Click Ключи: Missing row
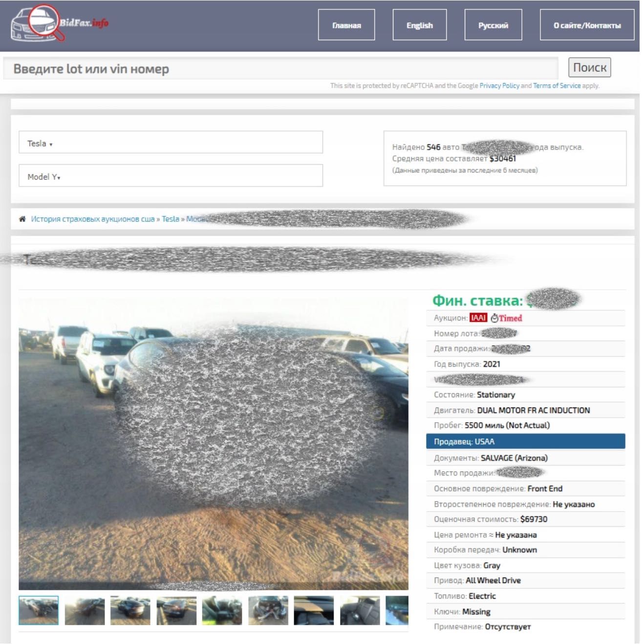 coord(526,612)
